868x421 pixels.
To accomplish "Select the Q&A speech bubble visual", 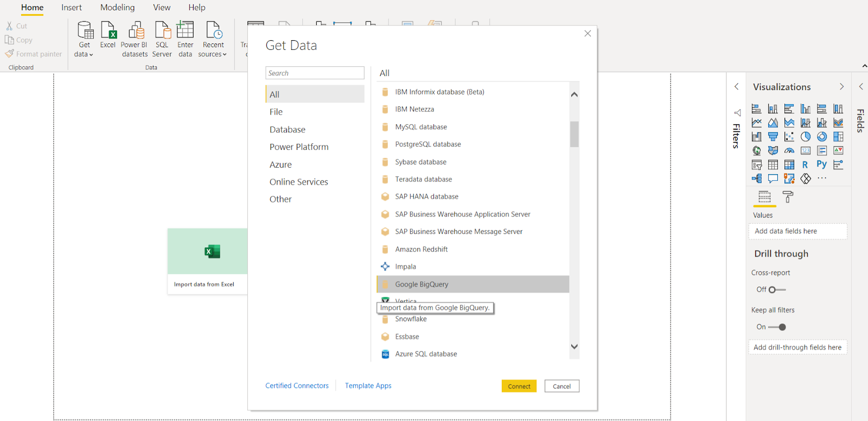I will coord(773,178).
